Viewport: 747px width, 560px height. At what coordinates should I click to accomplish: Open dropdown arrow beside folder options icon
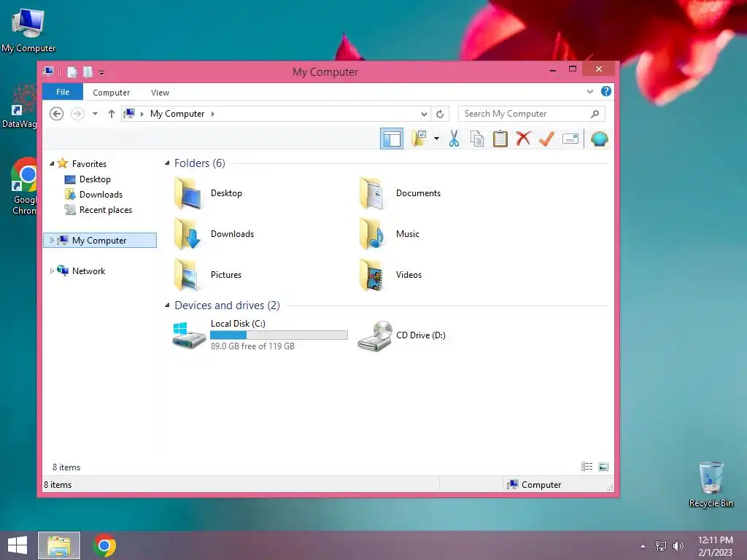click(436, 139)
